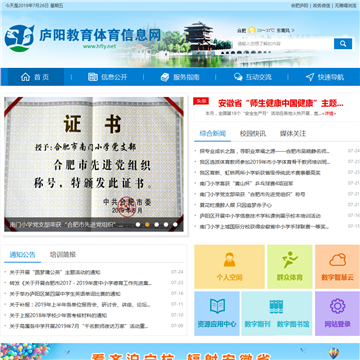Open news starting 探专业成长之路
This screenshot has height=360, width=360.
tap(265, 151)
